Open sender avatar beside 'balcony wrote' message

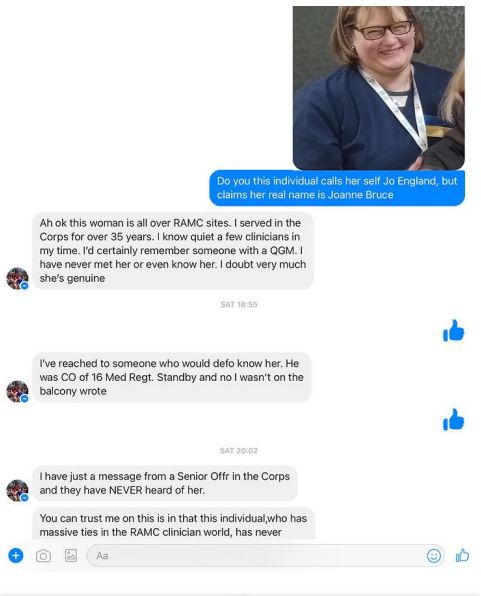[x=17, y=391]
